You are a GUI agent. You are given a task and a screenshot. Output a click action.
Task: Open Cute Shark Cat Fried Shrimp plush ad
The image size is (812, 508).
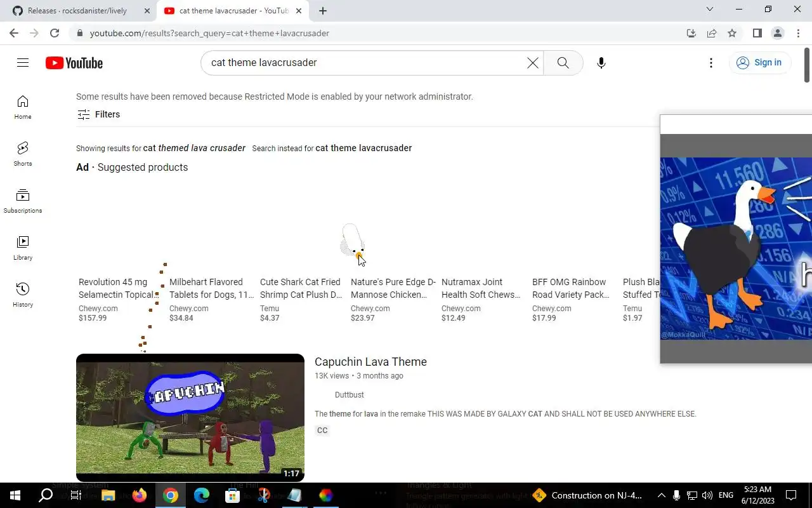[301, 288]
